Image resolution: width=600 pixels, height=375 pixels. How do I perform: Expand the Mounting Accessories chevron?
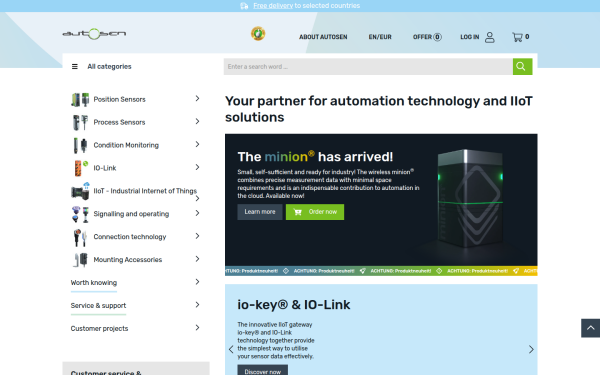(x=197, y=259)
